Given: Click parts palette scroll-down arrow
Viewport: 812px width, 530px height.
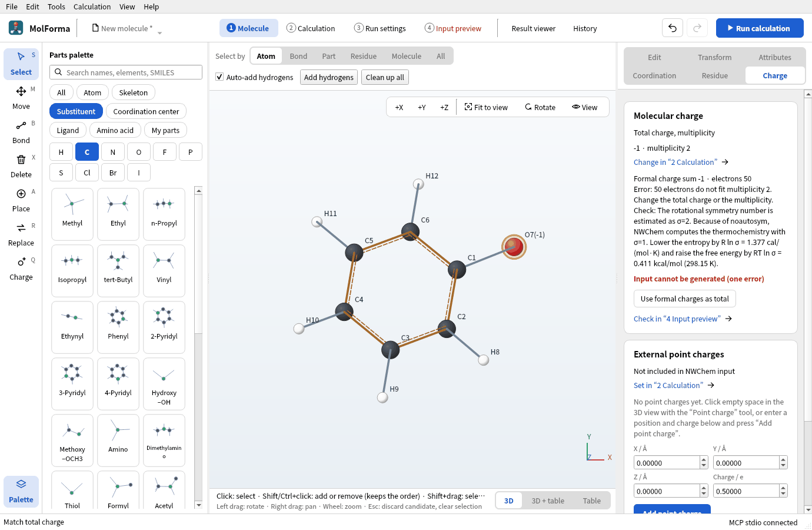Looking at the screenshot, I should (198, 505).
